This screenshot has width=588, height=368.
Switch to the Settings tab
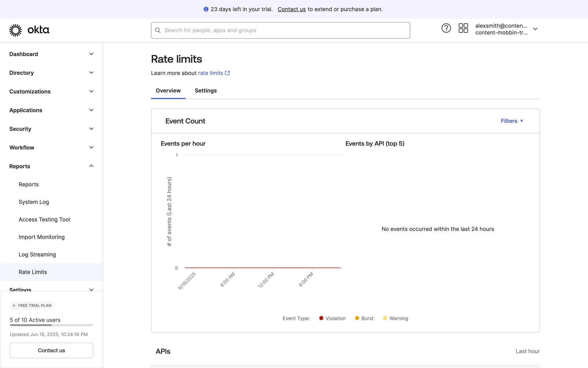pyautogui.click(x=205, y=90)
